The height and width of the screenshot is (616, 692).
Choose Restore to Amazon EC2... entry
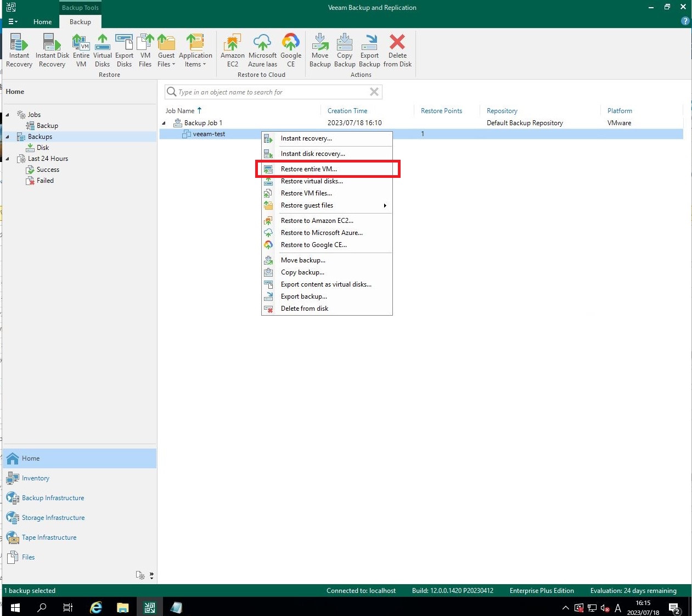[x=327, y=221]
